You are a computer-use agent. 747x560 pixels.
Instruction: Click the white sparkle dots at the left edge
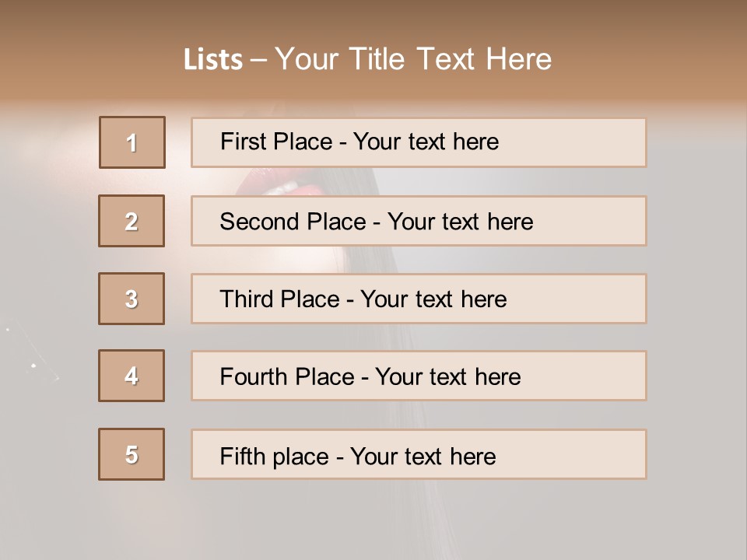click(x=29, y=352)
